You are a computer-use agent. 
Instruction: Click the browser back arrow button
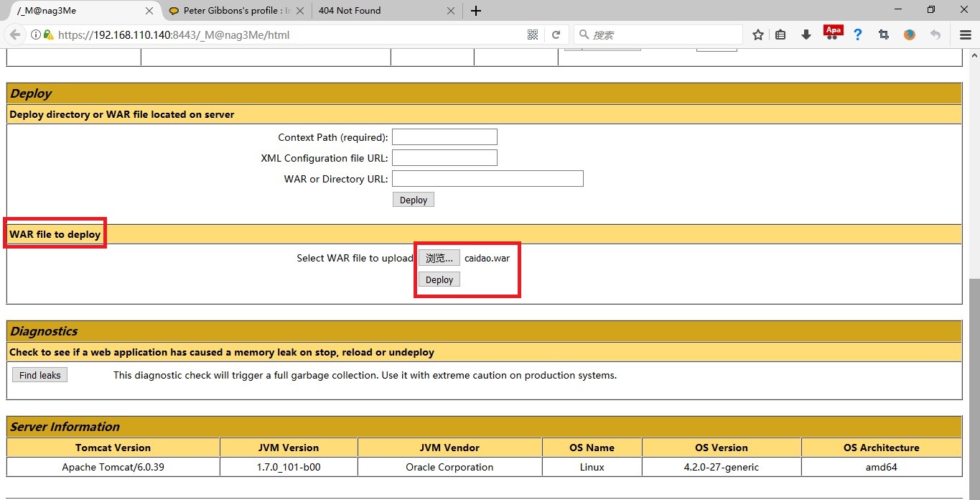(15, 34)
